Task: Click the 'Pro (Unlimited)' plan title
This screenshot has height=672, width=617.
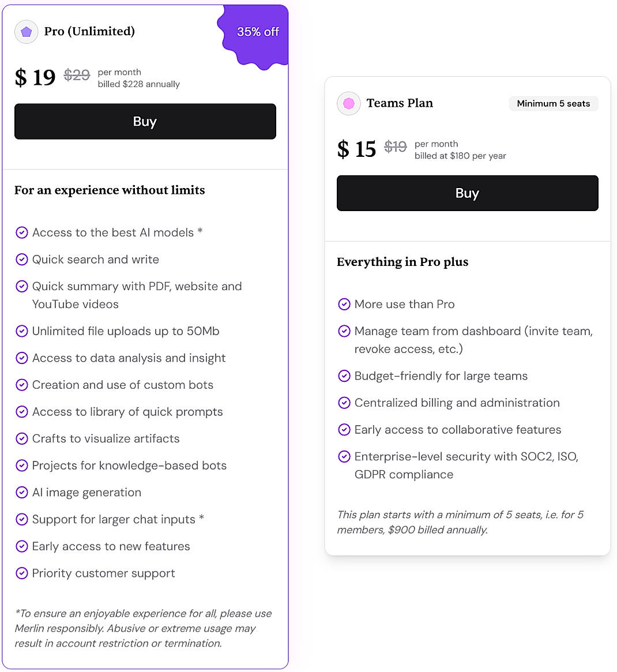Action: 89,32
